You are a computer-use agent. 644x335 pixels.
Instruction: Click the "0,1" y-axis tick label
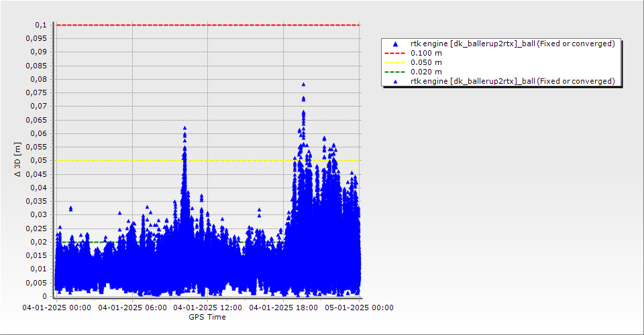click(x=41, y=25)
